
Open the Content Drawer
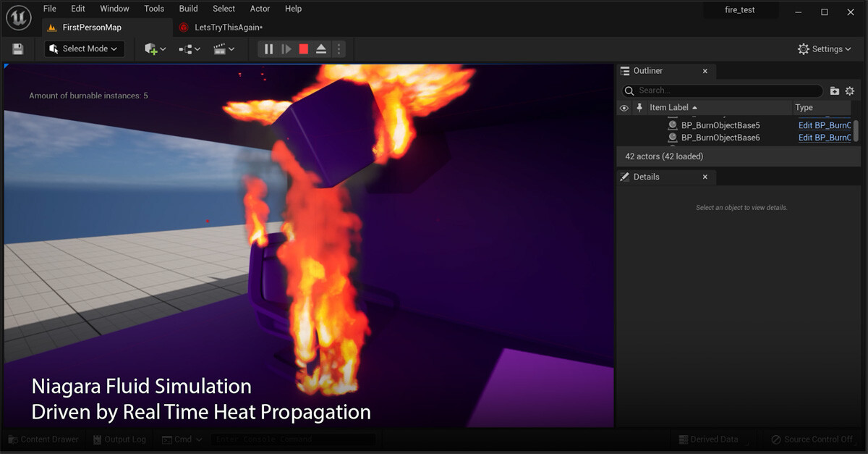tap(43, 439)
